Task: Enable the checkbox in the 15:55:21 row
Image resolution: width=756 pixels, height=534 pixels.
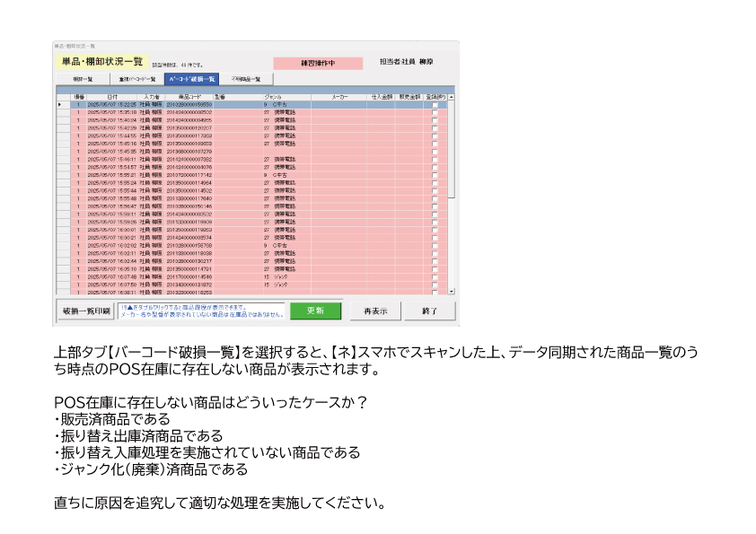Action: coord(436,174)
